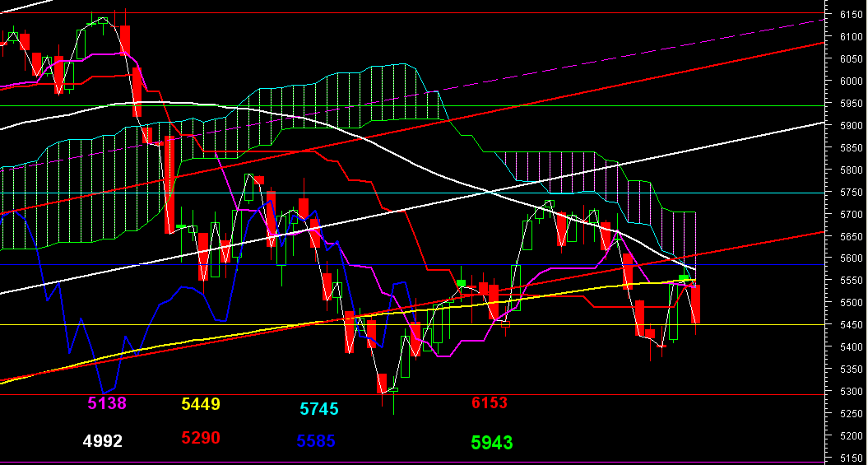Click the 6050 price axis tick
This screenshot has width=868, height=465.
[x=852, y=58]
